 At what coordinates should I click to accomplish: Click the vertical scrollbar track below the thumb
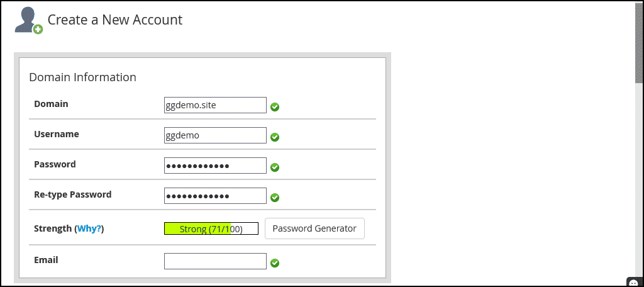(x=639, y=181)
